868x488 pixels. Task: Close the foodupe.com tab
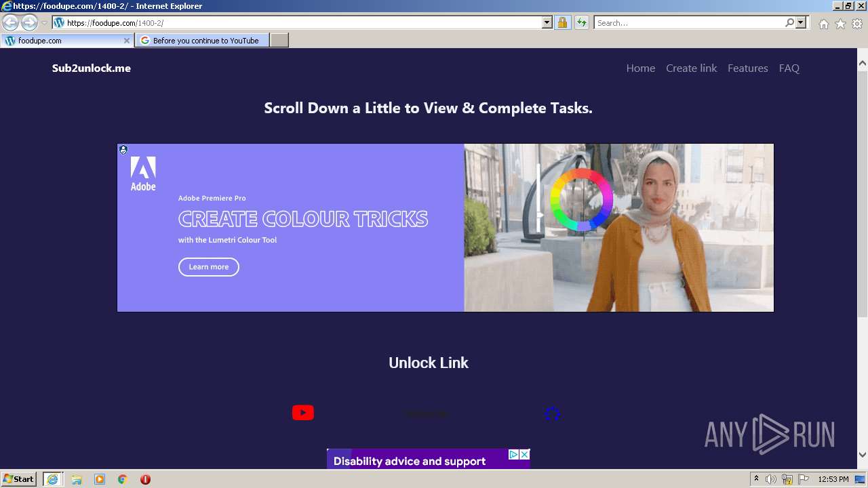point(126,41)
